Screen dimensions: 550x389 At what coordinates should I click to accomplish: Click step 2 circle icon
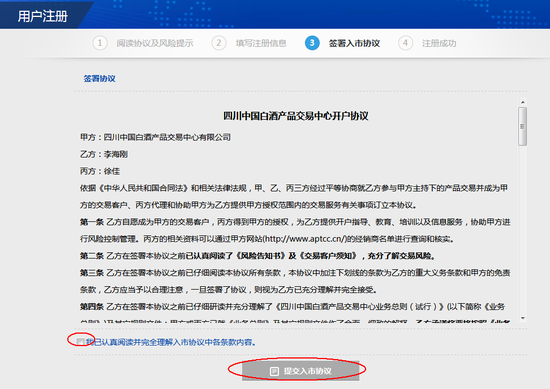(219, 43)
